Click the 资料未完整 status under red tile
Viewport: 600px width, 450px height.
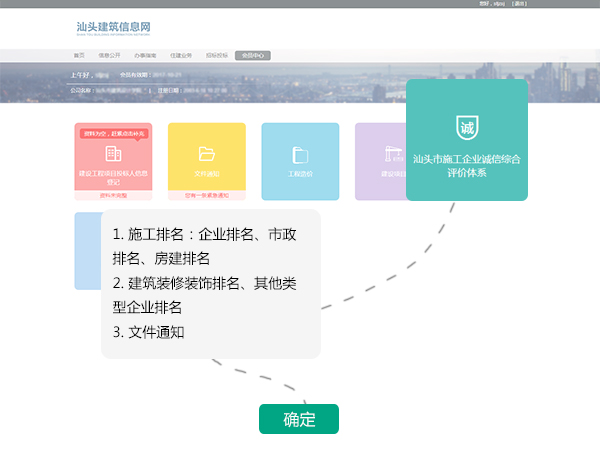coord(113,195)
